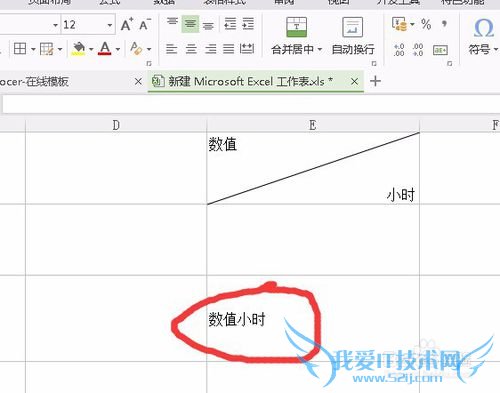Click the draw border table icon
The width and height of the screenshot is (500, 393).
click(x=46, y=49)
